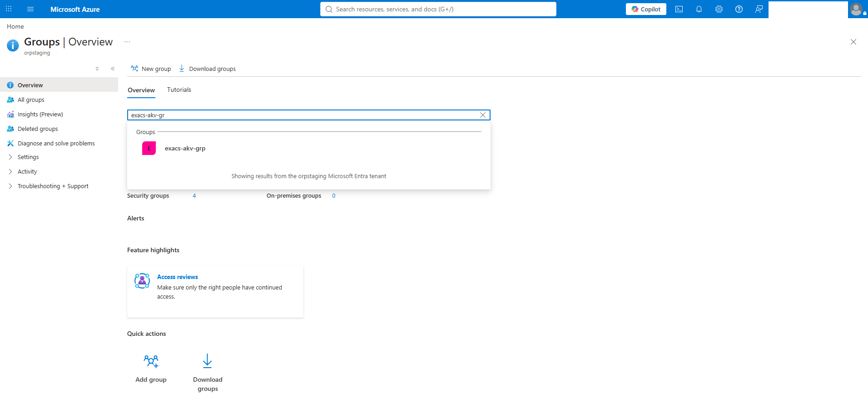Screen dimensions: 868x419
Task: Click the Download groups quick action
Action: 208,373
